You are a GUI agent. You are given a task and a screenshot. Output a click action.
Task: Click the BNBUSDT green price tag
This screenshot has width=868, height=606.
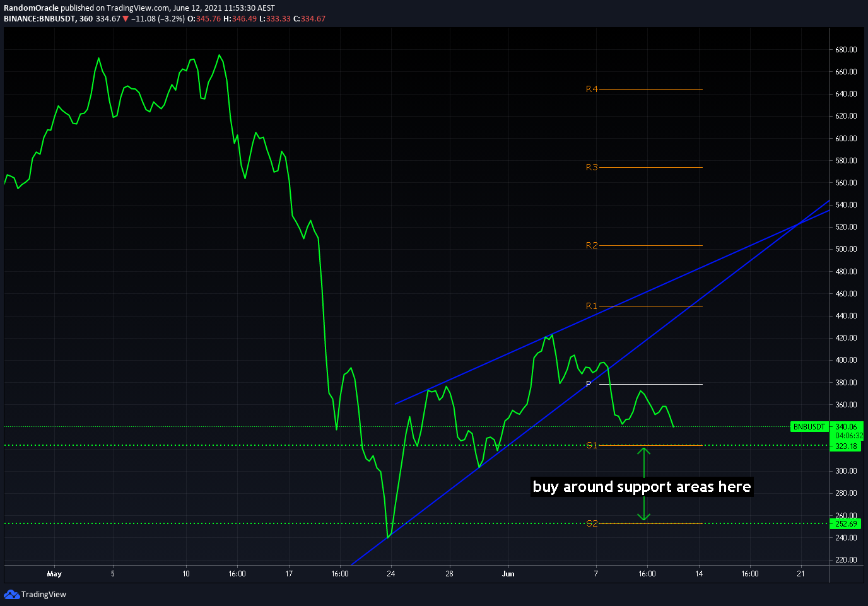[x=809, y=427]
